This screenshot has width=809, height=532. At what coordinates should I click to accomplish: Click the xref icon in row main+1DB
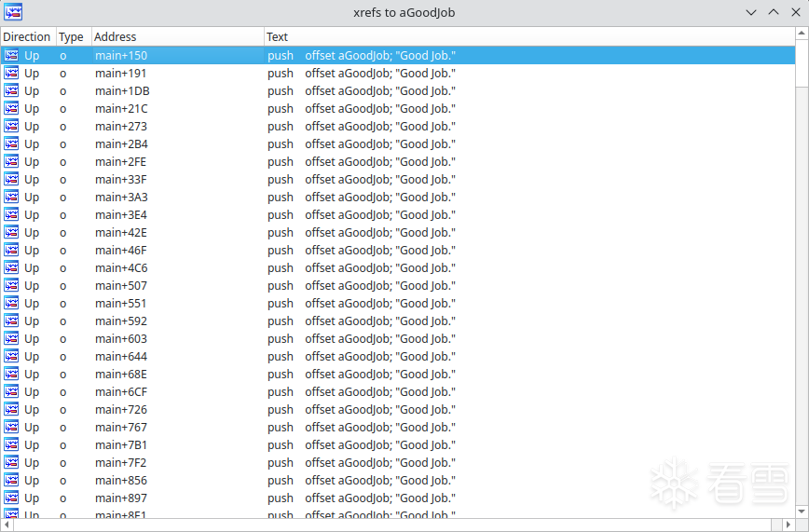pyautogui.click(x=11, y=90)
